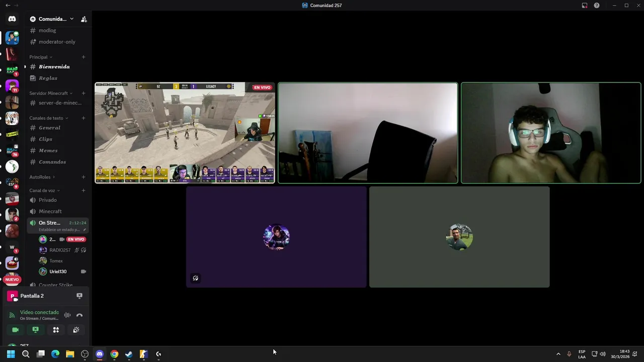644x362 pixels.
Task: Open the W server icon
Action: (x=12, y=247)
